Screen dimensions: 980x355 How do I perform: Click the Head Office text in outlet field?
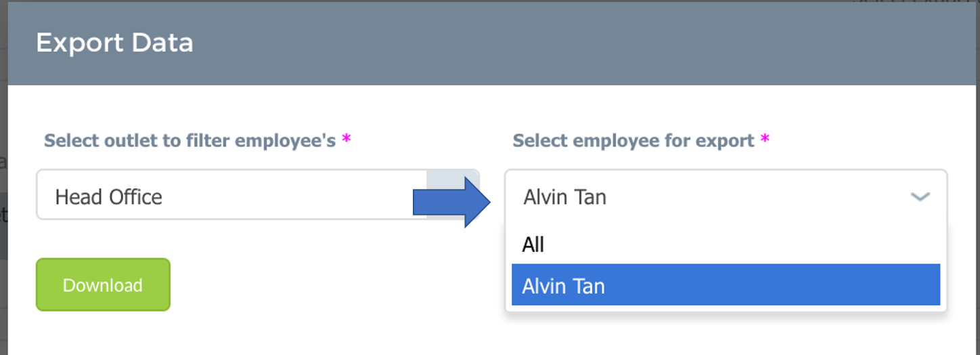pyautogui.click(x=108, y=197)
